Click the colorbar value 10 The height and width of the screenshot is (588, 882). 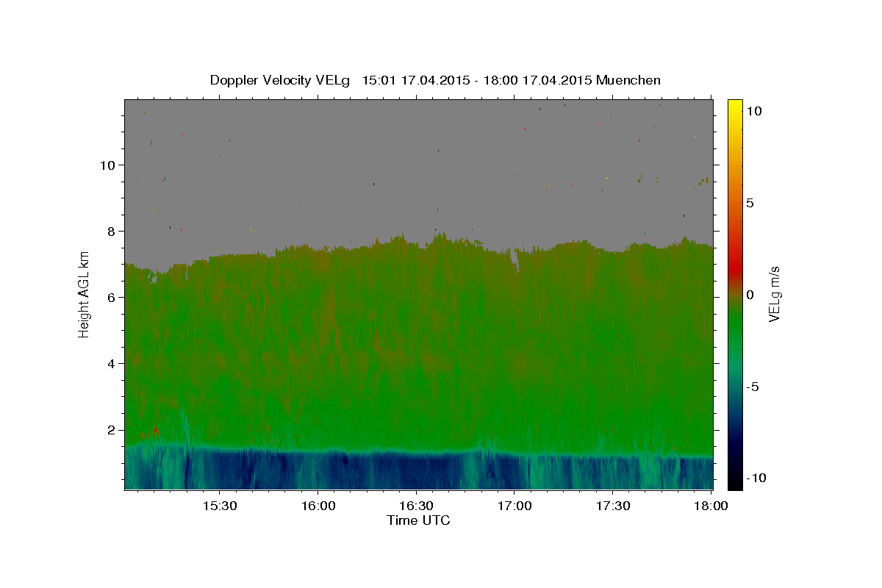pos(753,111)
